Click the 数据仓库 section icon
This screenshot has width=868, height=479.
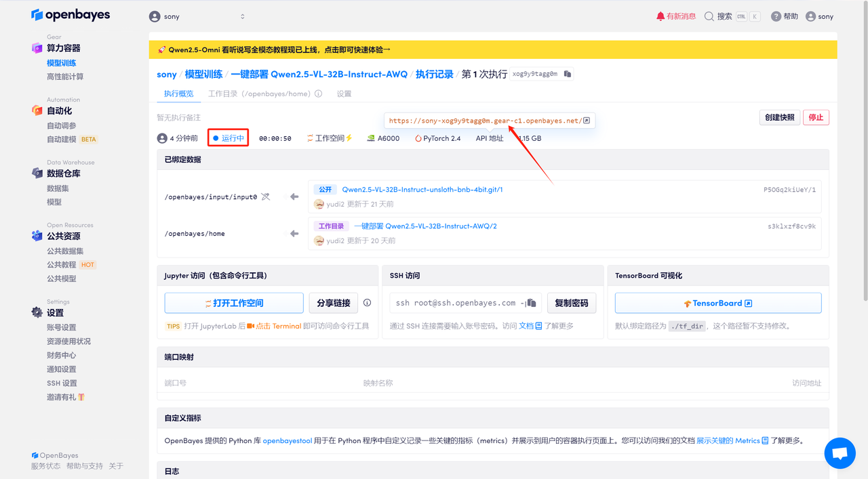pyautogui.click(x=37, y=173)
